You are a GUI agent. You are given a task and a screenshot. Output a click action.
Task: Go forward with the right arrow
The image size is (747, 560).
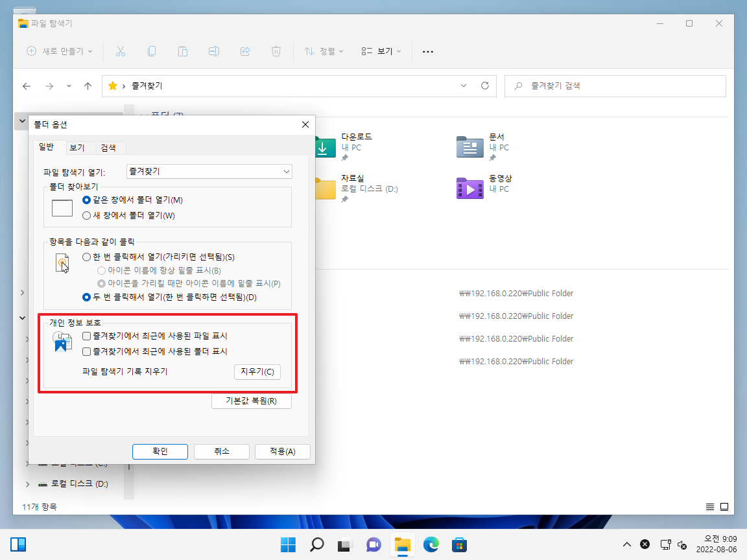click(49, 86)
